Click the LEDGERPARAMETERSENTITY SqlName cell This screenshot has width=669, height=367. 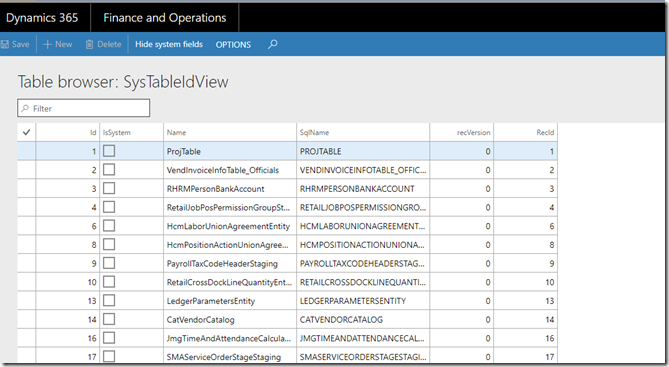click(x=363, y=301)
